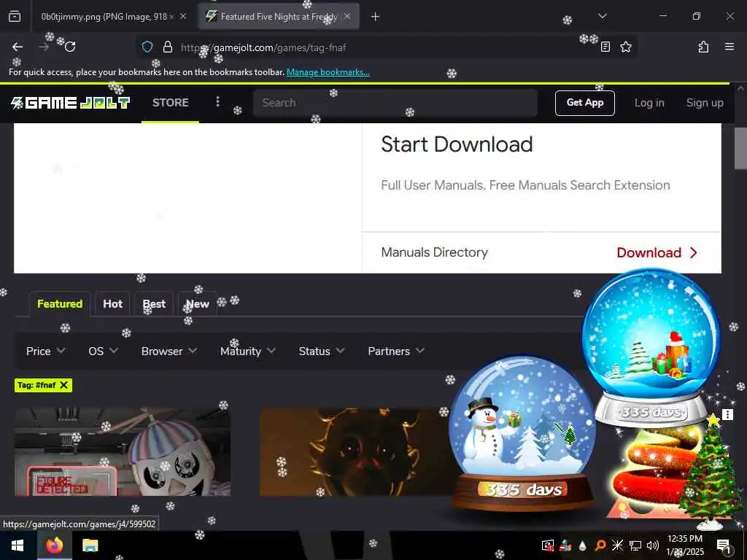The image size is (747, 560).
Task: Open the network tray icon
Action: [x=635, y=545]
